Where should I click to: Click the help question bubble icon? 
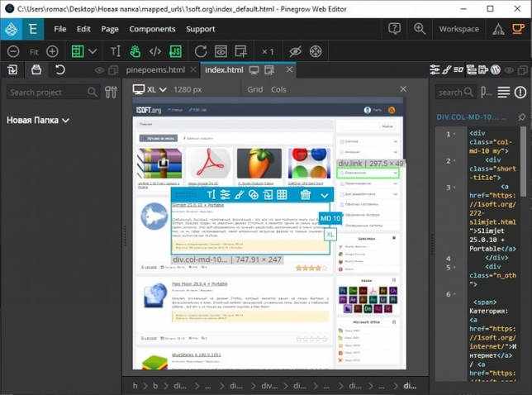pyautogui.click(x=395, y=28)
